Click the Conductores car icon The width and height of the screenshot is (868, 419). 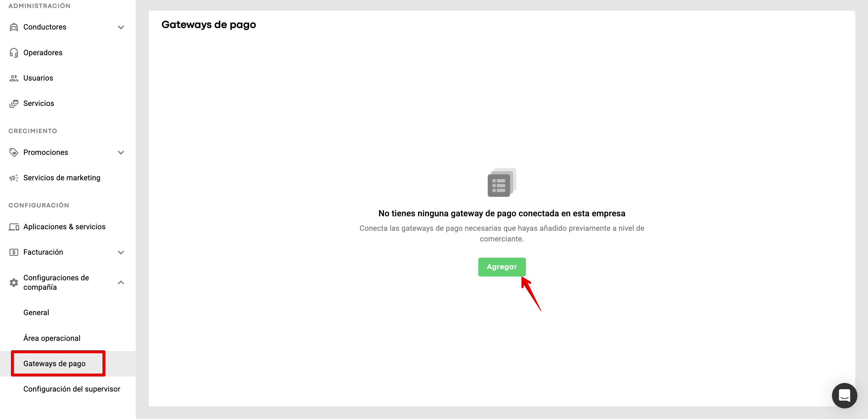click(14, 27)
